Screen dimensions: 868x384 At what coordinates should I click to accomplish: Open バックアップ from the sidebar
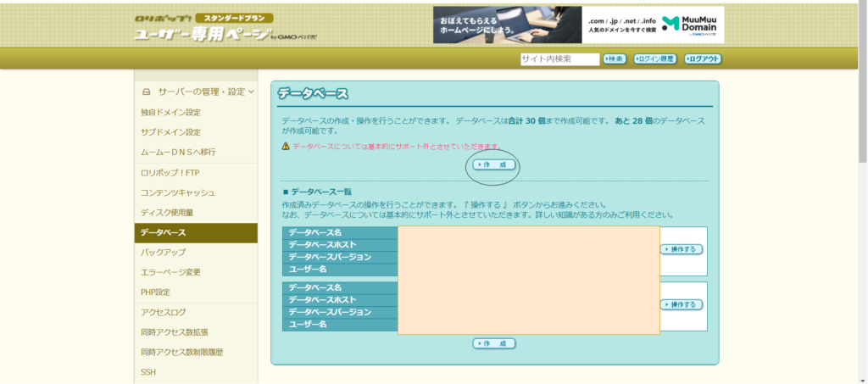tap(164, 253)
